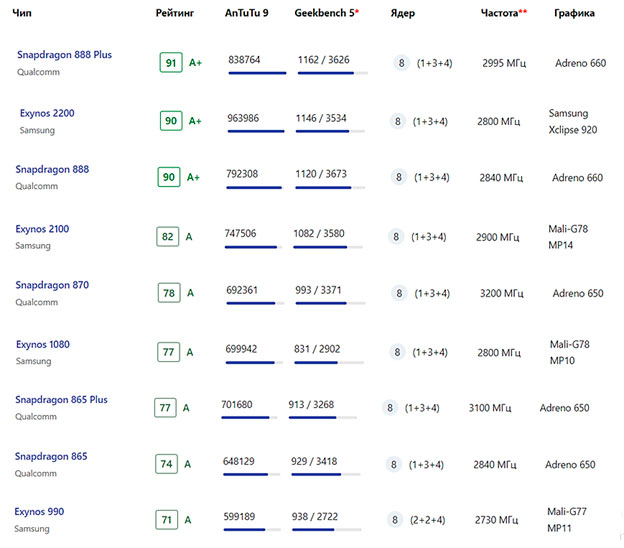Select the AnTuTu score 648129
624x548 pixels.
click(238, 461)
